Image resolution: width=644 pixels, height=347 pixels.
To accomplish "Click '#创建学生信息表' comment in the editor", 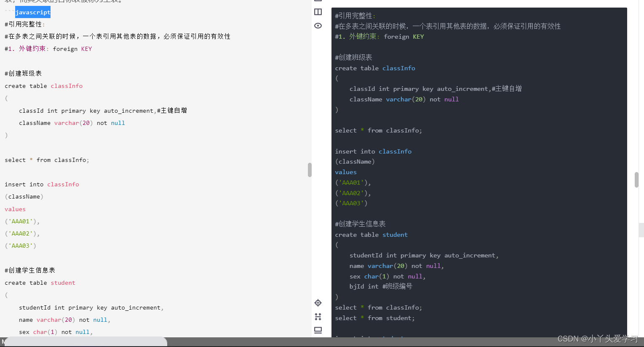I will coord(30,270).
